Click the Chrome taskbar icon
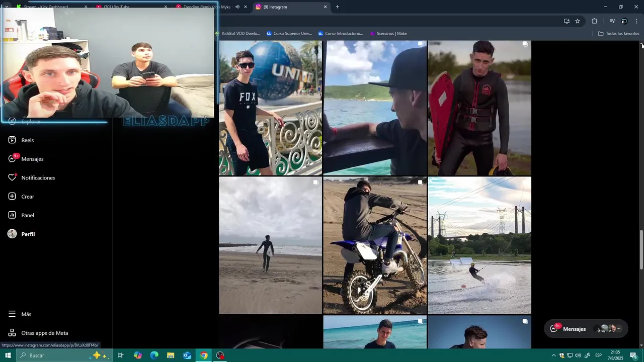Viewport: 644px width, 362px height. pos(204,355)
